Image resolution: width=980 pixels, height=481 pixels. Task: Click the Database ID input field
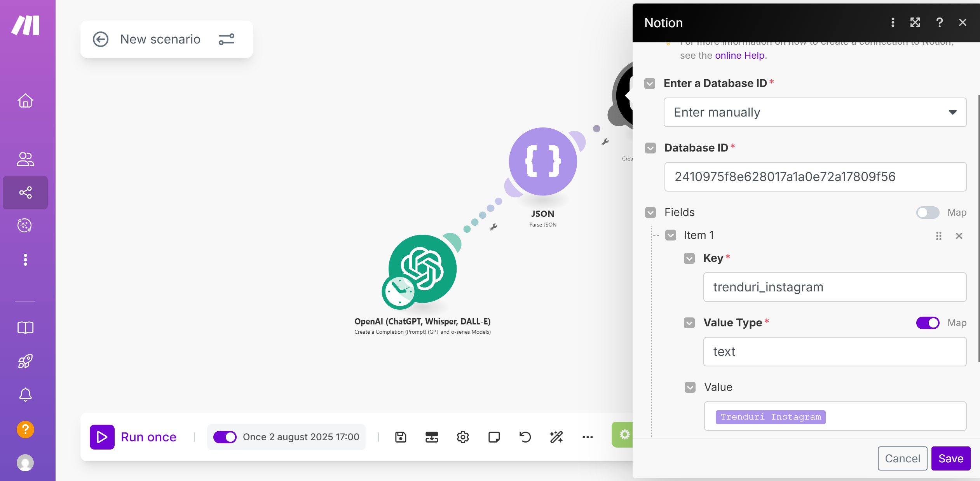814,177
